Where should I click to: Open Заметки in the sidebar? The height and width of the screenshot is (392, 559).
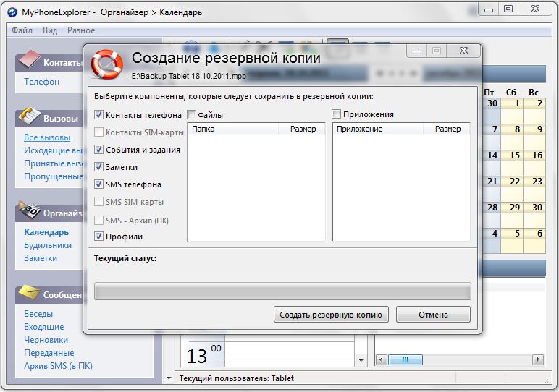click(41, 258)
